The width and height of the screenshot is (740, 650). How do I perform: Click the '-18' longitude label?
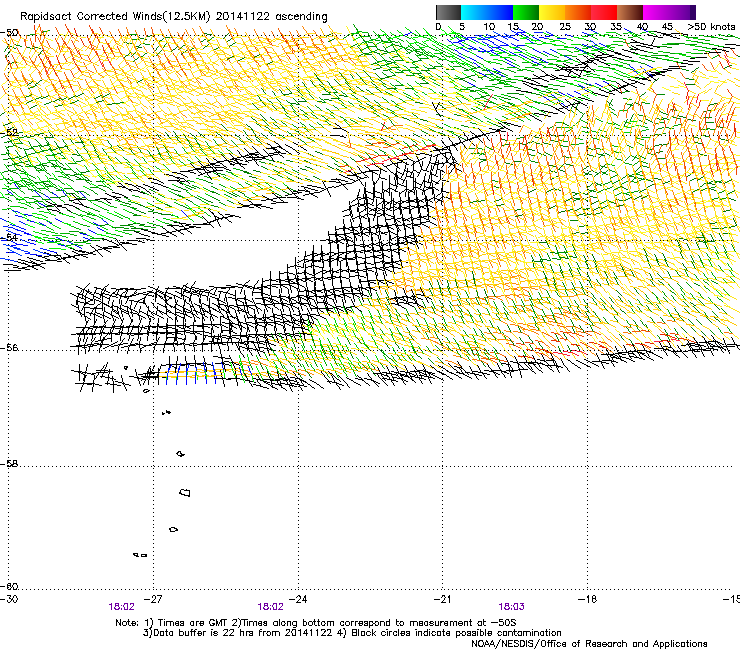point(588,599)
